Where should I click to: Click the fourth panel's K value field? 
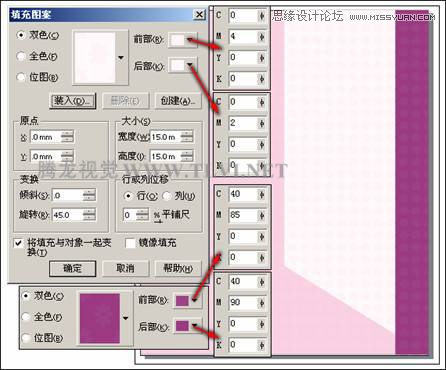pyautogui.click(x=243, y=345)
